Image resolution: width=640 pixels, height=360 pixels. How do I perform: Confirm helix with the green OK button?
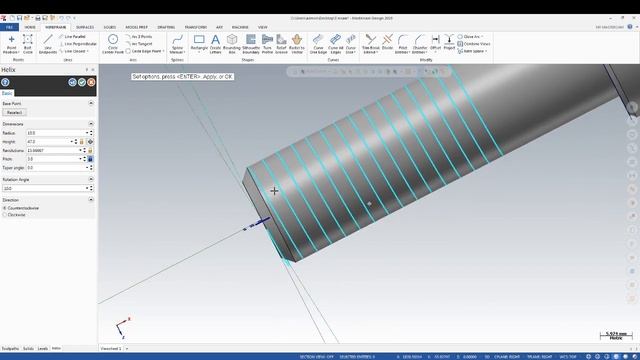click(x=82, y=82)
